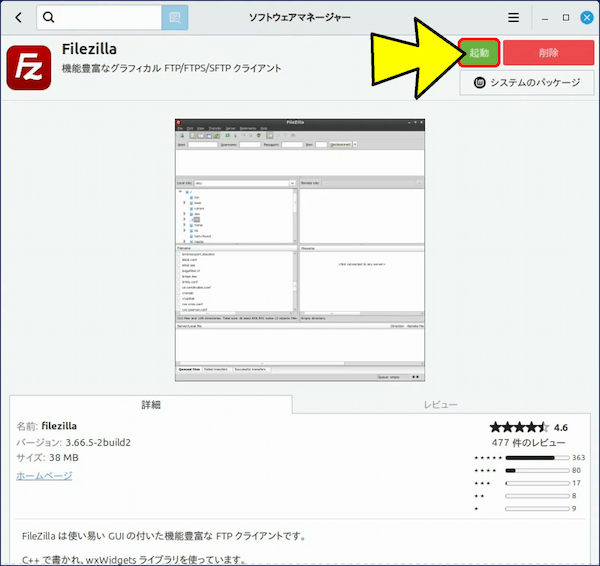The image size is (600, 566).
Task: Click the two-star rating bar 8
Action: tap(537, 496)
